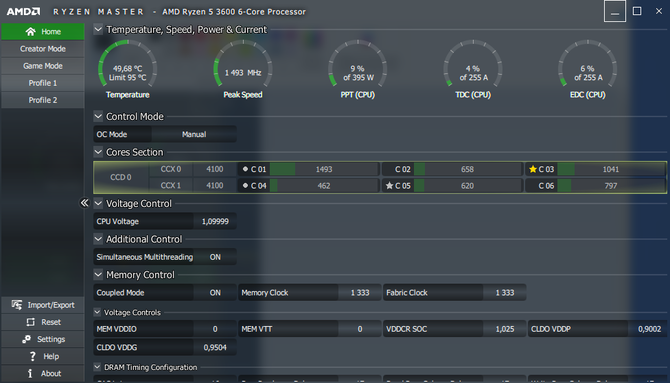This screenshot has height=383, width=670.
Task: Click the Reset icon
Action: point(30,322)
